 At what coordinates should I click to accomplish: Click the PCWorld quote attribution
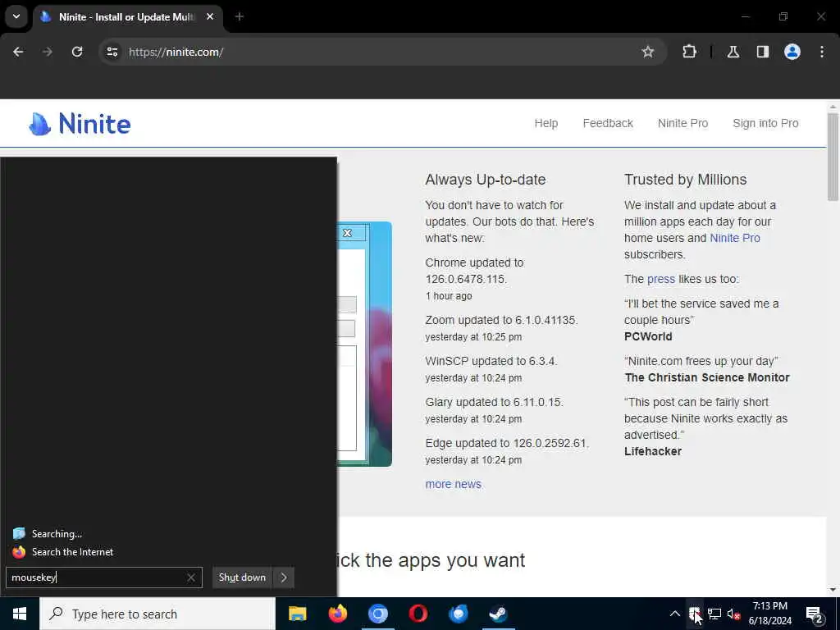click(x=648, y=336)
